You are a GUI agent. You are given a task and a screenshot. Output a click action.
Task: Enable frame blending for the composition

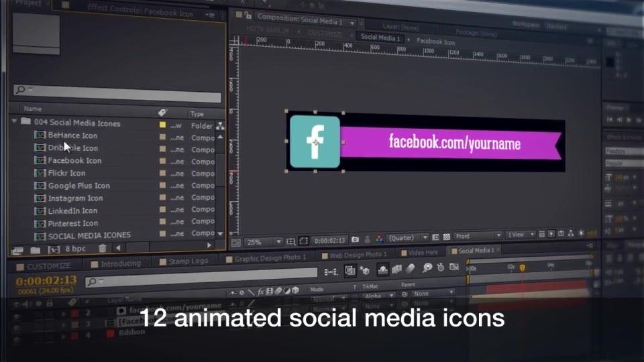click(x=396, y=269)
